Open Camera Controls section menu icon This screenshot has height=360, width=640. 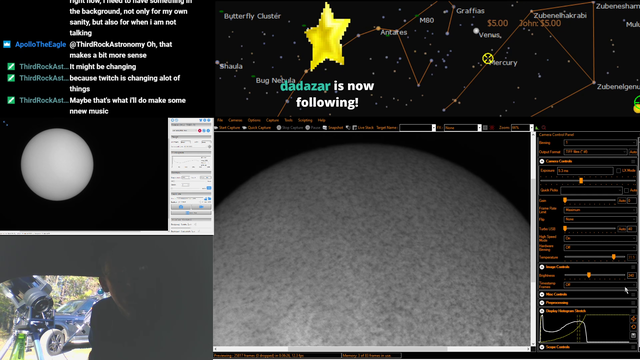click(x=633, y=161)
